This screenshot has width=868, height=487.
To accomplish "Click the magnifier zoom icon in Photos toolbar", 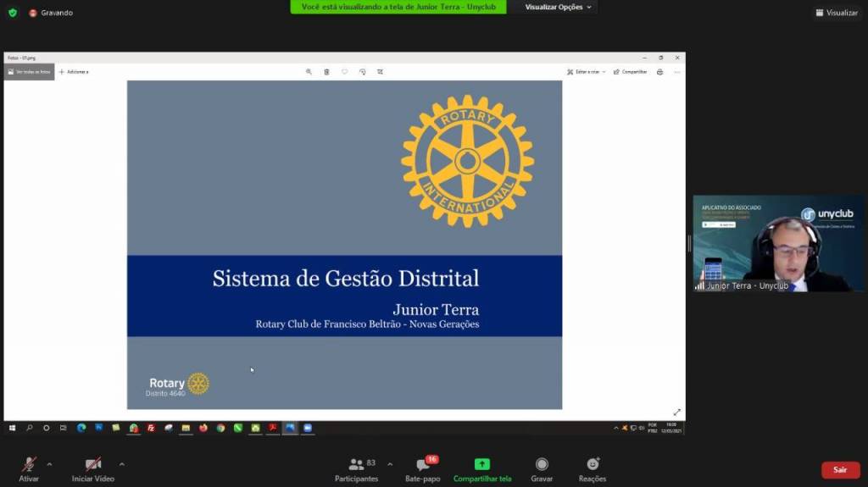I will (x=309, y=72).
